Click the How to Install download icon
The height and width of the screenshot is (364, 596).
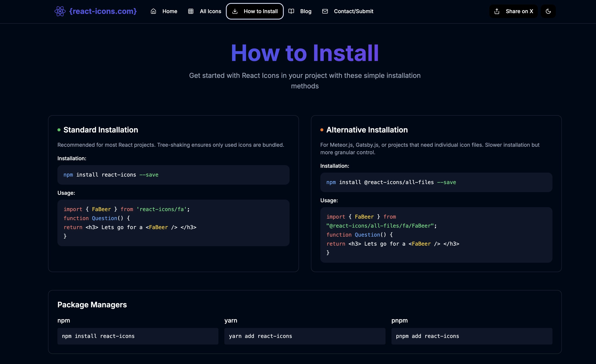(x=235, y=11)
